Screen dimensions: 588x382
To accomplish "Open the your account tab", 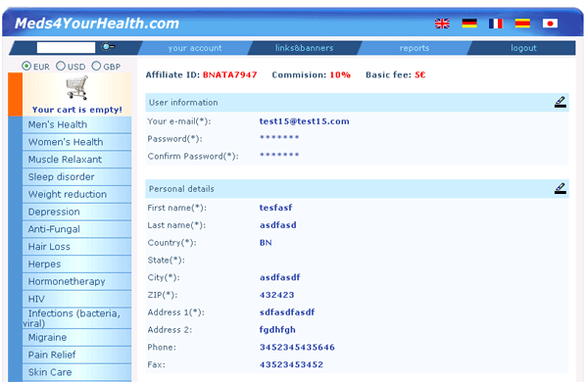I will pyautogui.click(x=195, y=48).
